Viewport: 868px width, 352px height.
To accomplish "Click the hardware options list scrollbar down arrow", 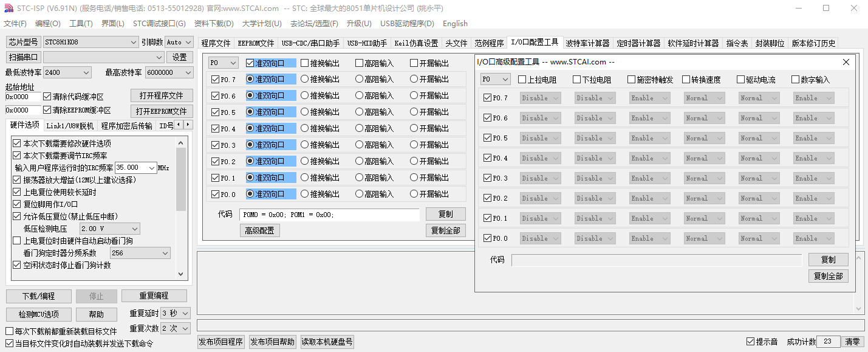I will click(180, 274).
